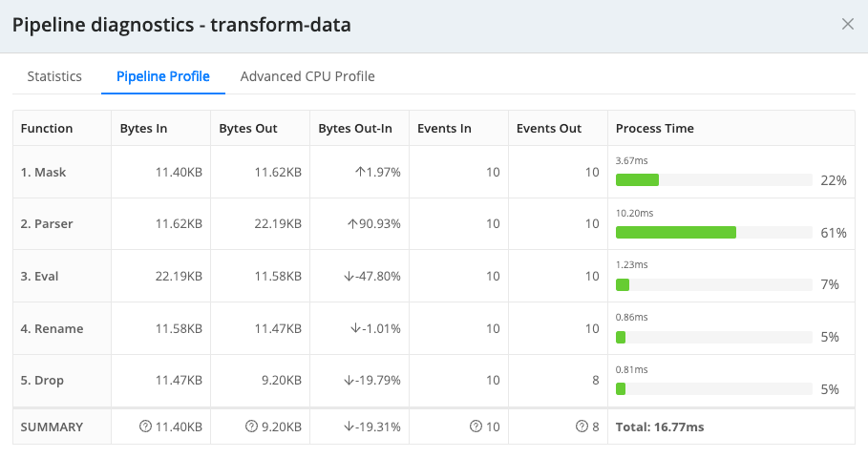
Task: Open the Advanced CPU Profile tab
Action: [x=307, y=76]
